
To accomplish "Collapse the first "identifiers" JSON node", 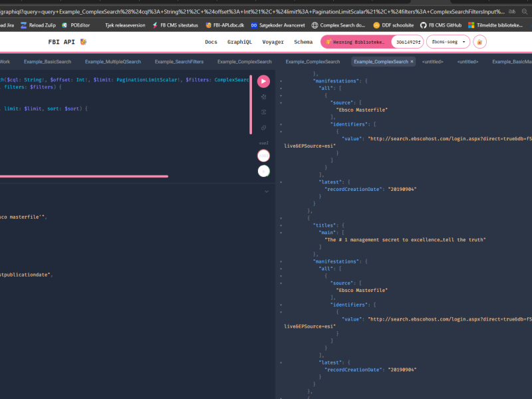I will click(281, 124).
